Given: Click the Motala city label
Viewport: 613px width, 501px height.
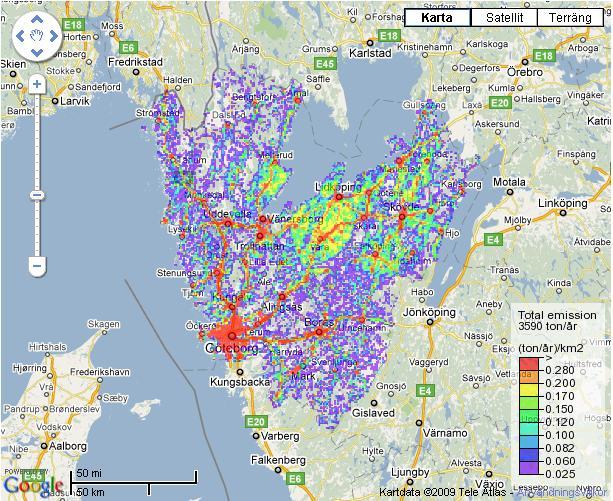Looking at the screenshot, I should 509,182.
